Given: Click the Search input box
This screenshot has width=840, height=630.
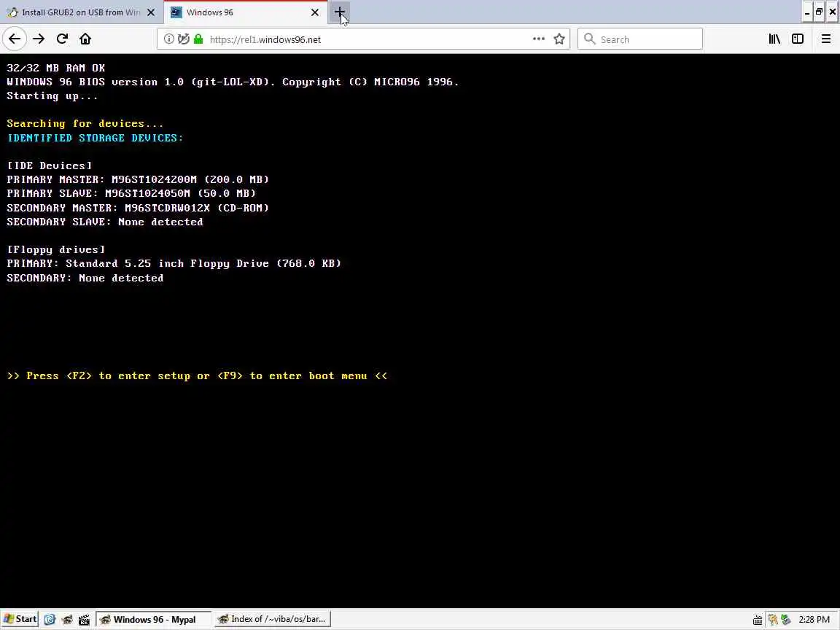Looking at the screenshot, I should click(x=640, y=39).
